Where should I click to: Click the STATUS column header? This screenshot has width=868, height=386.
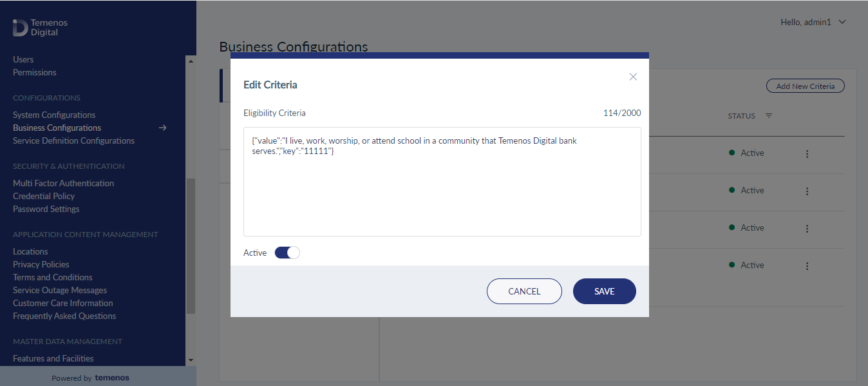pyautogui.click(x=742, y=116)
